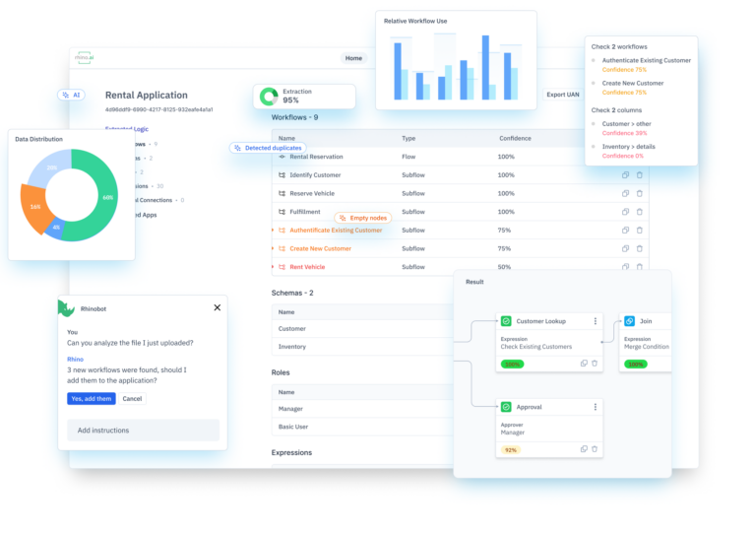Open the Rental Reservation workflow row
Image resolution: width=756 pixels, height=533 pixels.
[x=428, y=157]
